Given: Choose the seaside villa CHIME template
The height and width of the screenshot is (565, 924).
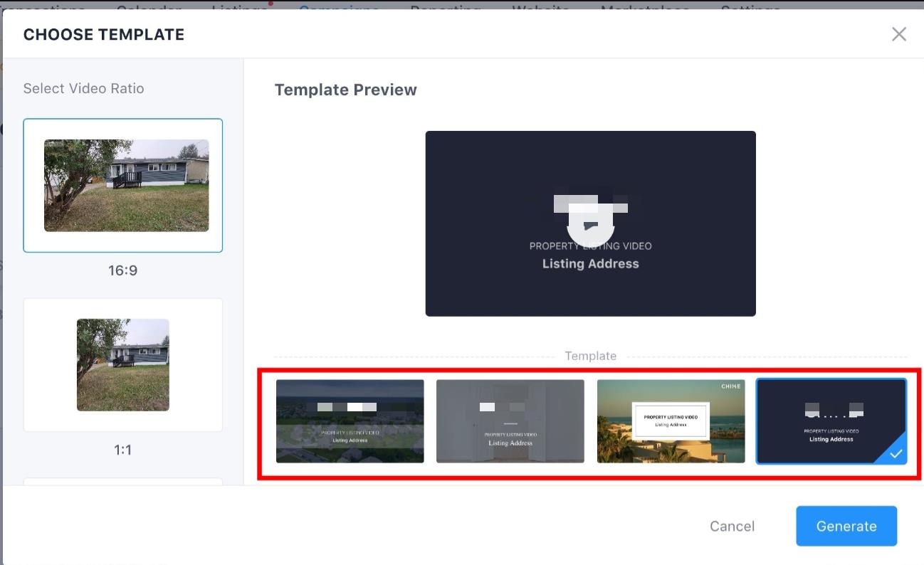Looking at the screenshot, I should tap(671, 421).
